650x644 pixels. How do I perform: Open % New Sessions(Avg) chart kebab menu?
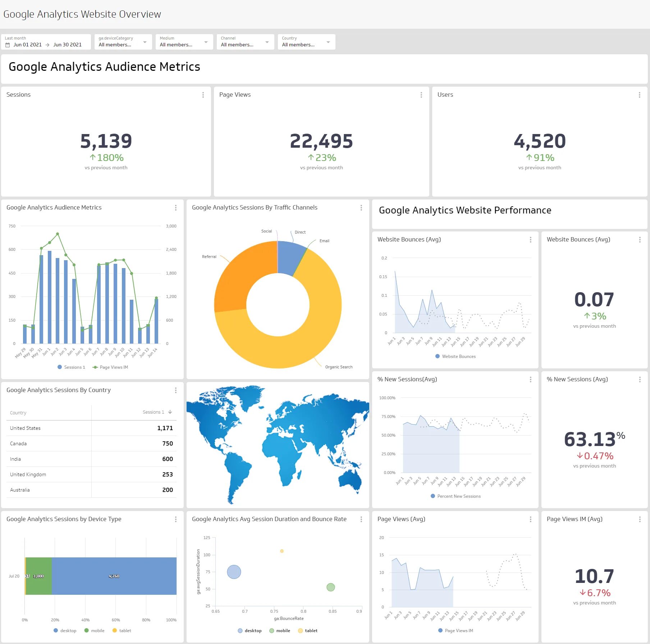pyautogui.click(x=531, y=379)
